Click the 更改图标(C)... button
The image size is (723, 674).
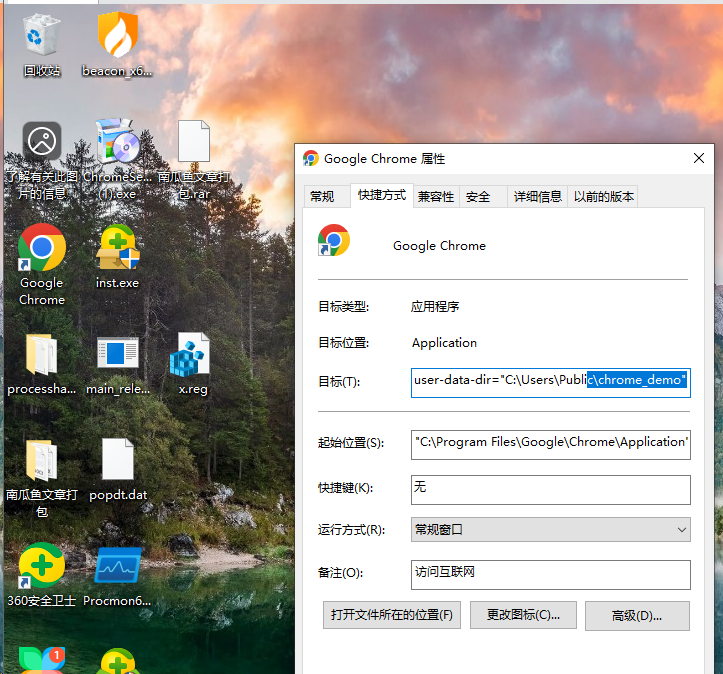tap(523, 615)
